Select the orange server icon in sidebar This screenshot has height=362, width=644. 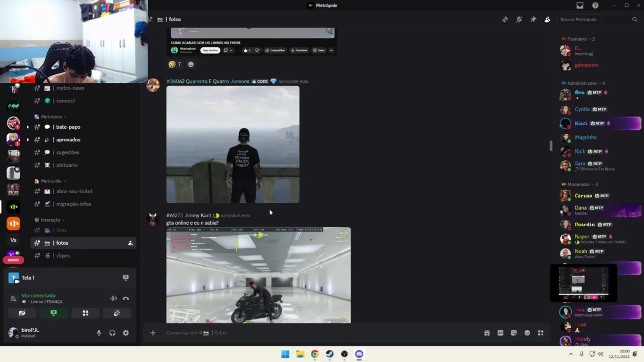click(x=14, y=223)
